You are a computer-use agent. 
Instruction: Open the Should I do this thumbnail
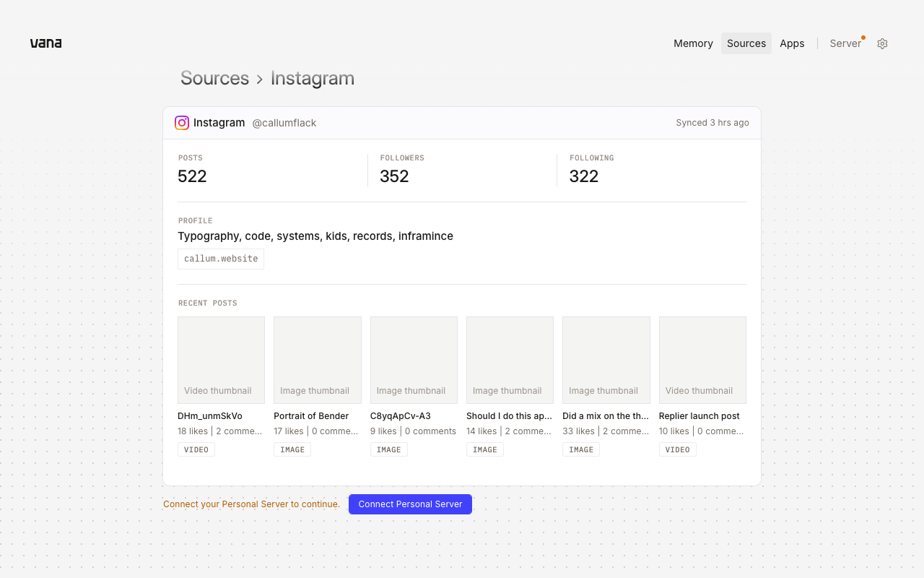510,360
